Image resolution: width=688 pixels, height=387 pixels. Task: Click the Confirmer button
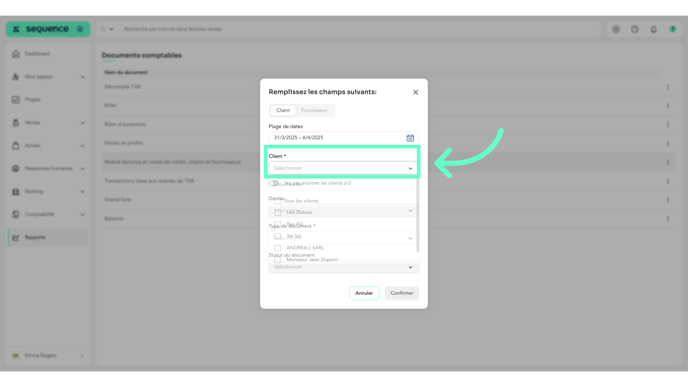click(x=402, y=293)
